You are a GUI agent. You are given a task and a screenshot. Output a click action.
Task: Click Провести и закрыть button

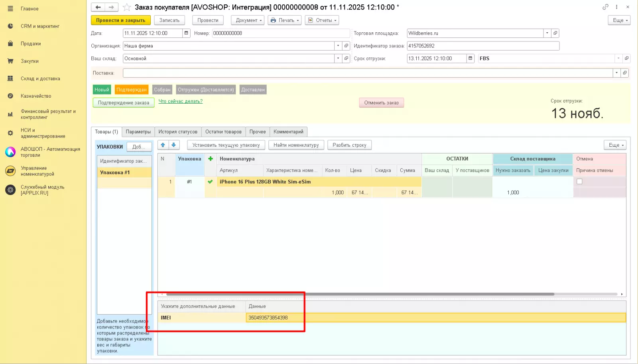coord(121,20)
